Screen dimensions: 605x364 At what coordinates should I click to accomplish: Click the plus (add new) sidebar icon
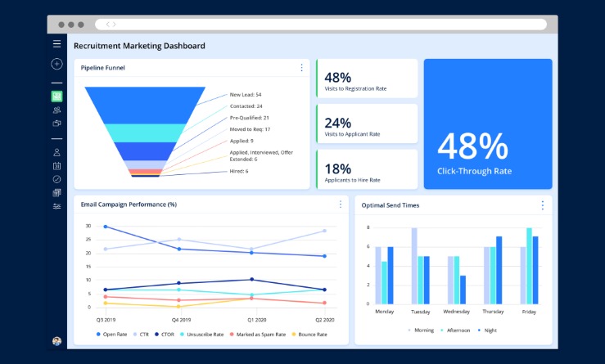(56, 64)
